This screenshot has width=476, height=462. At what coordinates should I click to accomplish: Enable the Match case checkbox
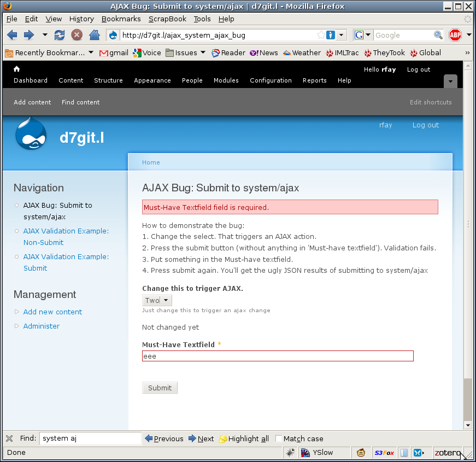click(278, 438)
